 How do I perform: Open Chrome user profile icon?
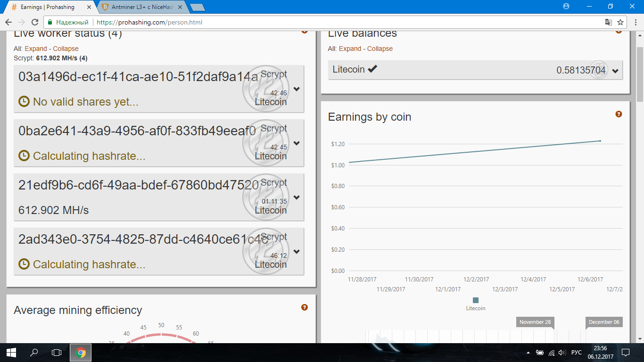click(x=566, y=6)
